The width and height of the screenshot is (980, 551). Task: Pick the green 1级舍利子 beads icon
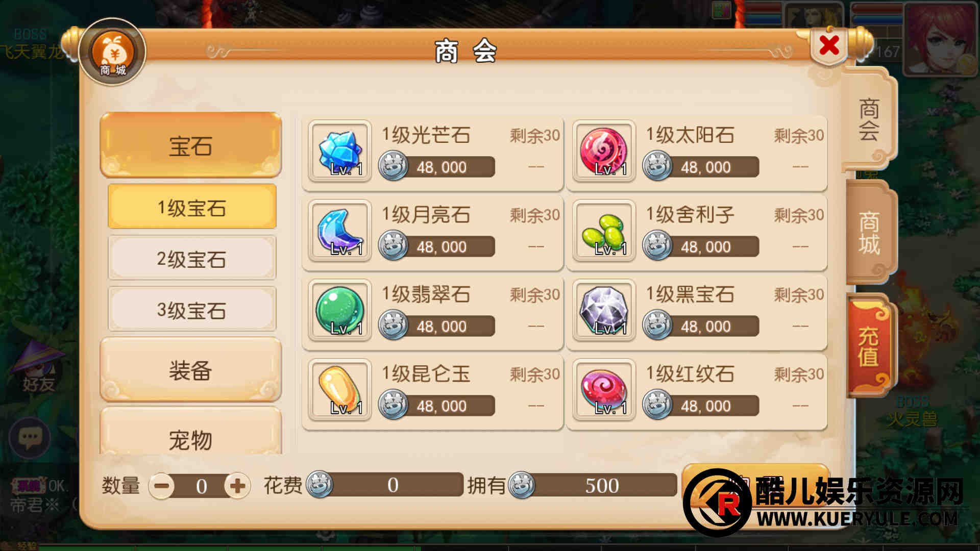604,231
